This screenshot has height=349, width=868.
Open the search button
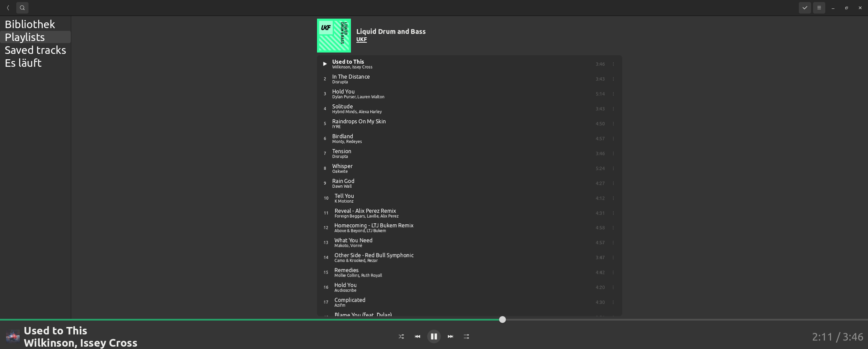point(22,8)
